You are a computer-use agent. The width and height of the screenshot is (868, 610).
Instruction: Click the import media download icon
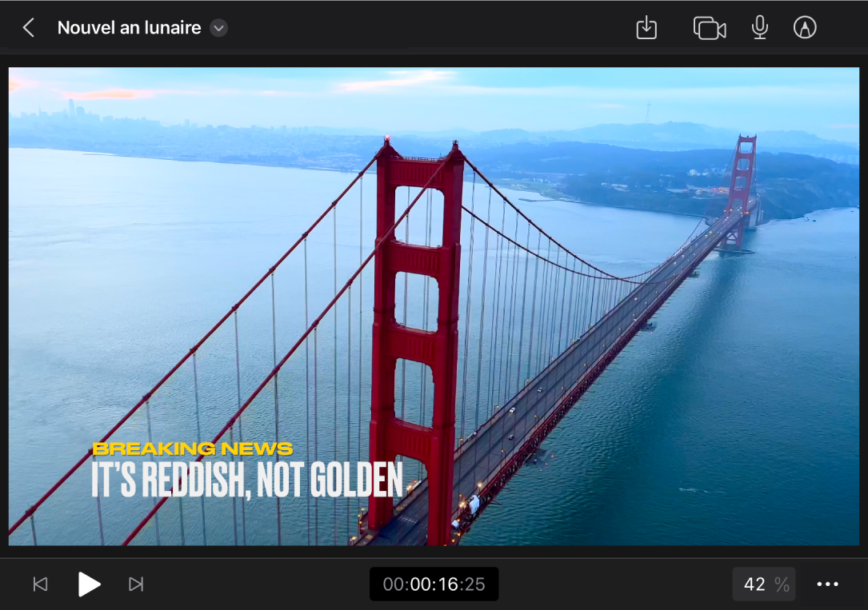[646, 28]
